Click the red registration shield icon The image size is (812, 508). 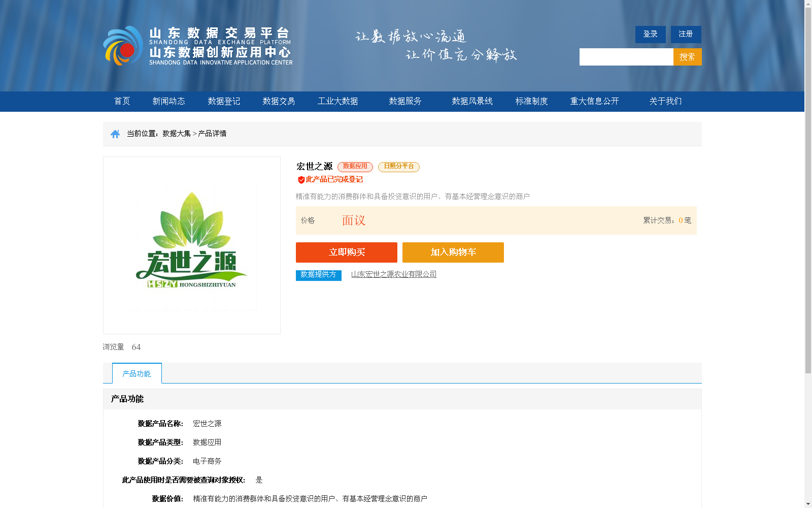click(301, 180)
